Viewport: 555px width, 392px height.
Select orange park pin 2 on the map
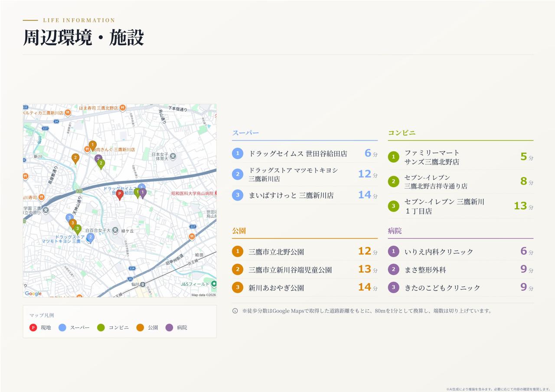point(75,158)
